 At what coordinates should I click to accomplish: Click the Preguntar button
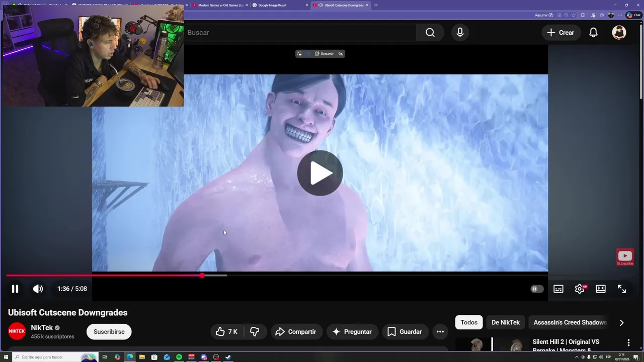352,332
